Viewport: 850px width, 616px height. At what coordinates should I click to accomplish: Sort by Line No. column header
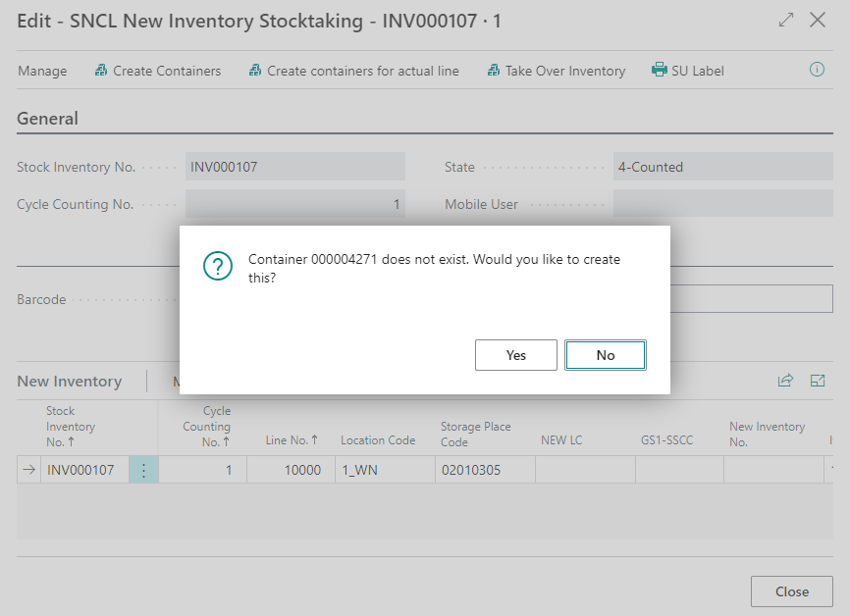292,441
